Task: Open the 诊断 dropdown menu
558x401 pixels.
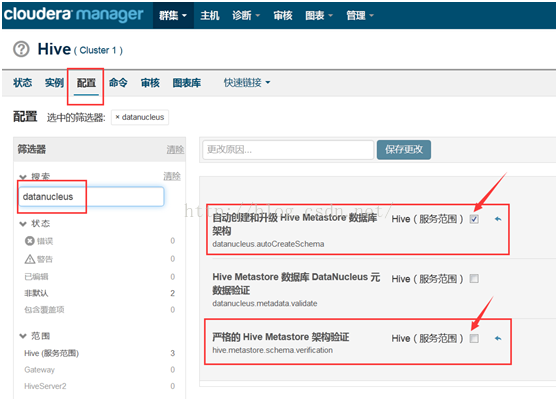Action: (246, 15)
